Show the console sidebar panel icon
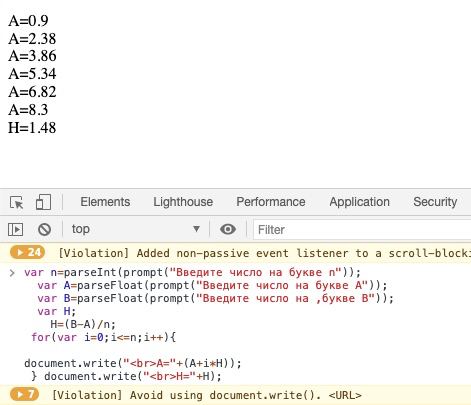 tap(15, 229)
